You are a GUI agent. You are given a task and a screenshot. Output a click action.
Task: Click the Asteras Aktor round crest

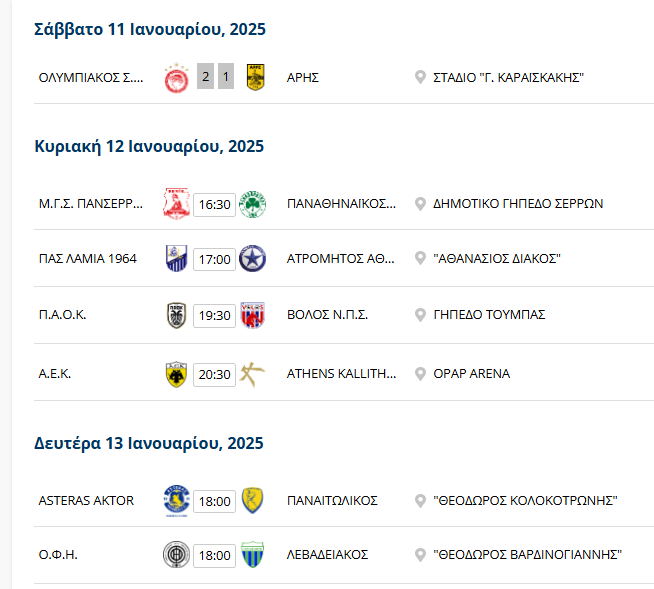176,501
